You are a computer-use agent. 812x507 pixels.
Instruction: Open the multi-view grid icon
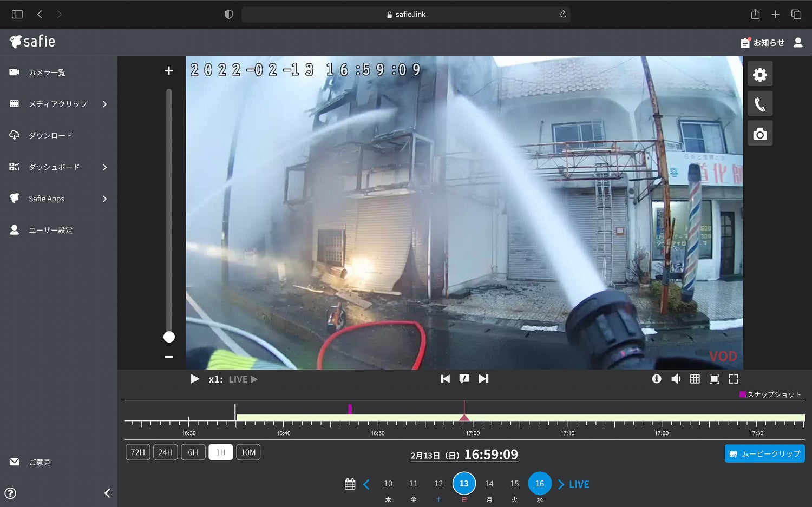click(695, 379)
